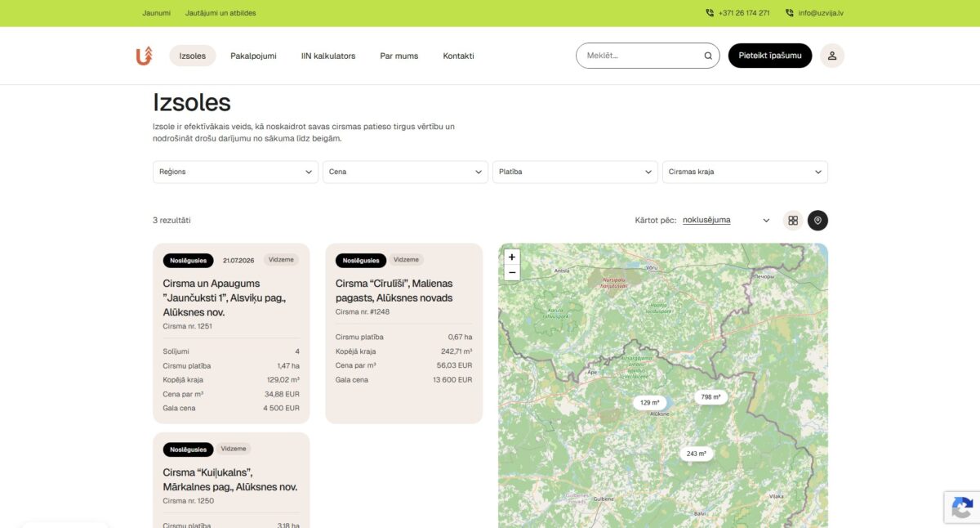Click the search magnifier icon
Viewport: 980px width, 528px height.
click(708, 56)
